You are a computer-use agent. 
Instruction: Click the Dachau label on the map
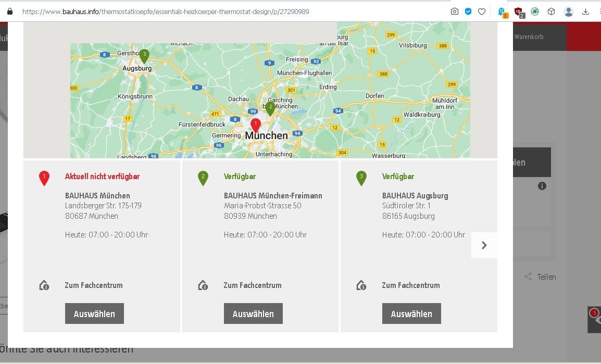tap(239, 99)
